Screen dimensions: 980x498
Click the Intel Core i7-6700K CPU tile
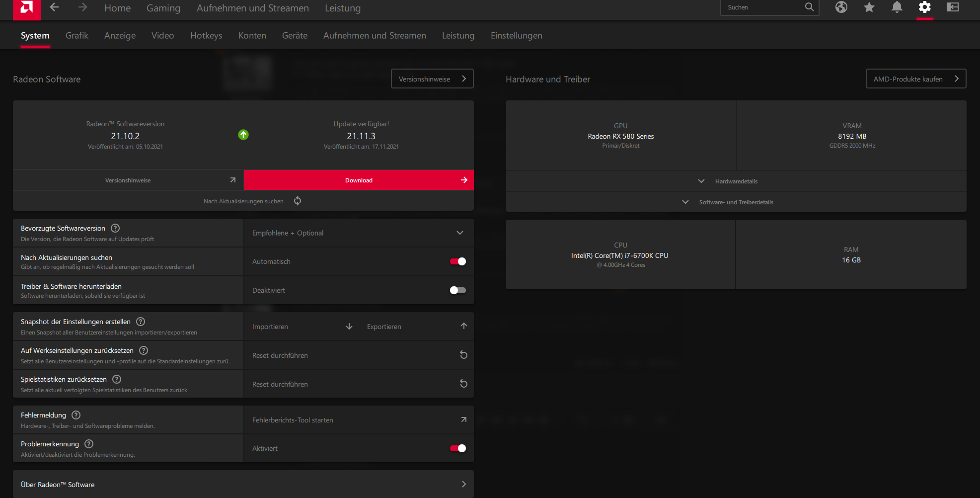620,254
